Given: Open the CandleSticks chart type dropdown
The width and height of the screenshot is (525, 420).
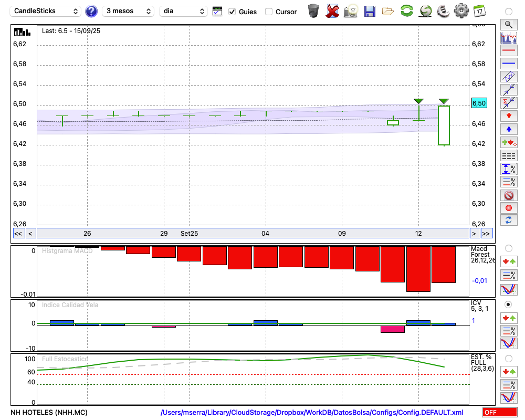Looking at the screenshot, I should click(x=46, y=11).
